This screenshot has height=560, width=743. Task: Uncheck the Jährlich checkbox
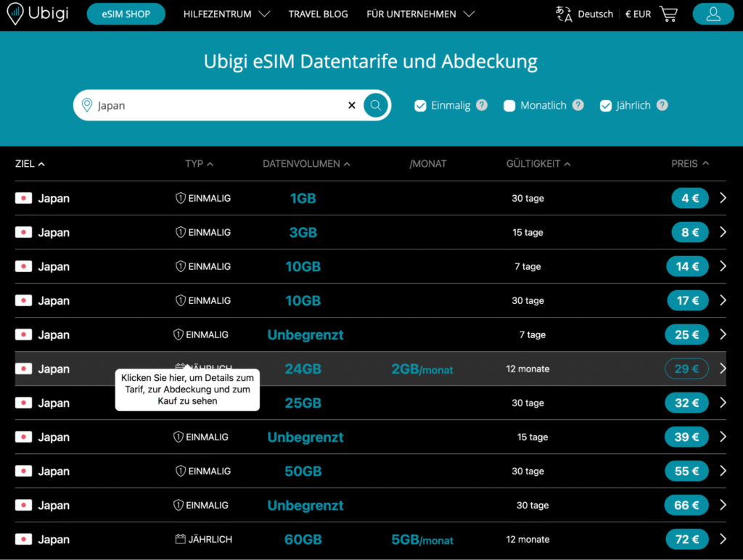point(606,106)
